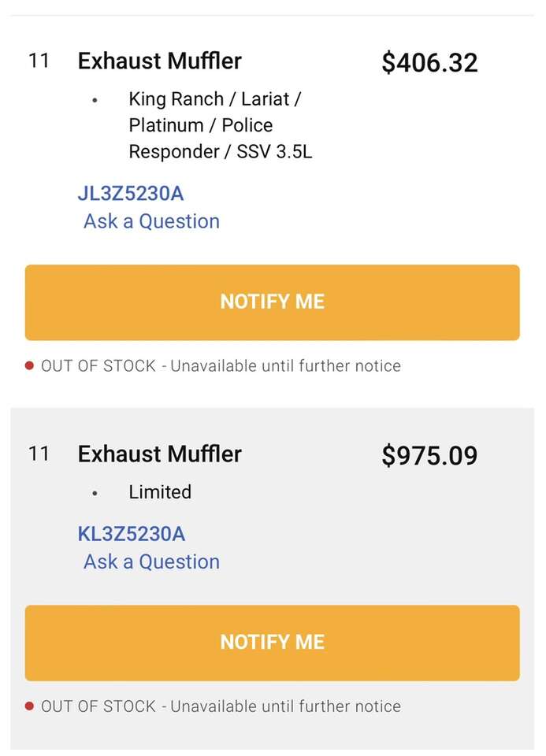Click OUT OF STOCK notice for Limited muffler

click(221, 706)
